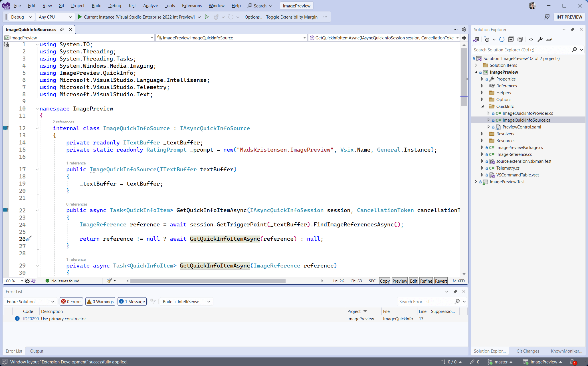Expand the Resolvers folder
Image resolution: width=588 pixels, height=366 pixels.
point(482,134)
